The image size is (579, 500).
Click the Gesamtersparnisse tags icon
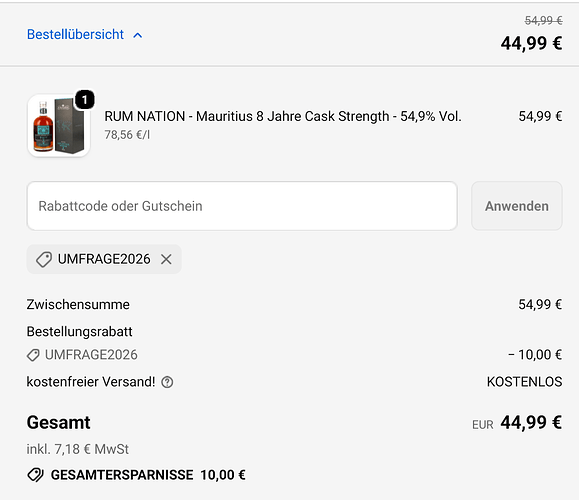36,475
